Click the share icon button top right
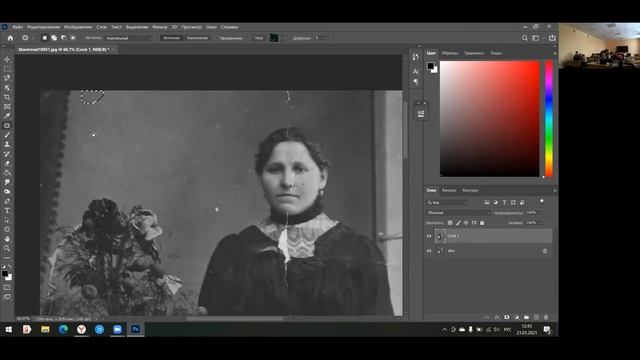 pyautogui.click(x=552, y=38)
